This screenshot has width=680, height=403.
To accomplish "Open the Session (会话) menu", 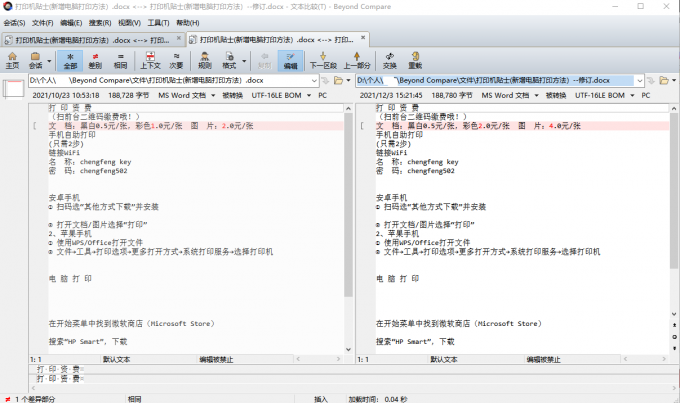I will point(14,23).
